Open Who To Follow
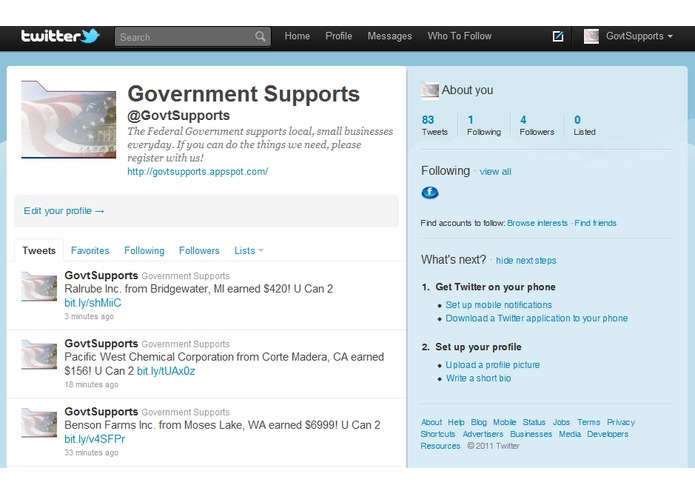This screenshot has width=695, height=494. point(459,36)
